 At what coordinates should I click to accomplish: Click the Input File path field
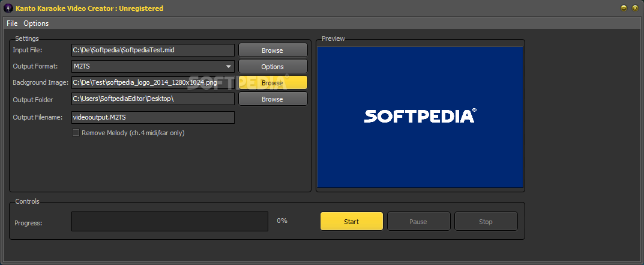[153, 50]
